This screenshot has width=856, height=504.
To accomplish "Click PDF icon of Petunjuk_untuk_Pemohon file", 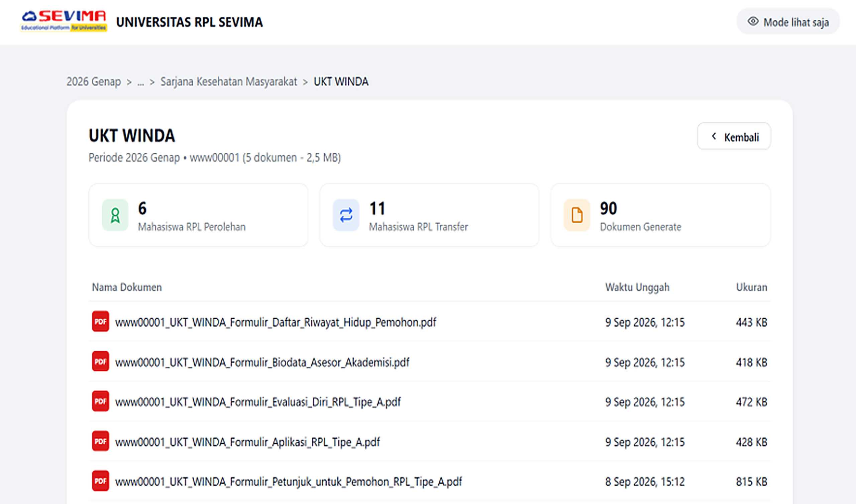I will (x=100, y=481).
